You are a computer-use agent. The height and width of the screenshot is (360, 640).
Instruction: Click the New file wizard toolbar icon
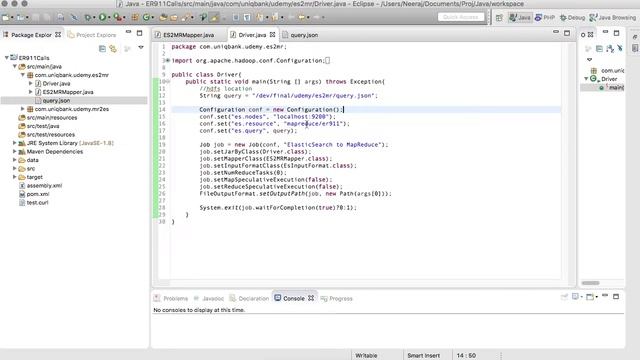(5, 18)
